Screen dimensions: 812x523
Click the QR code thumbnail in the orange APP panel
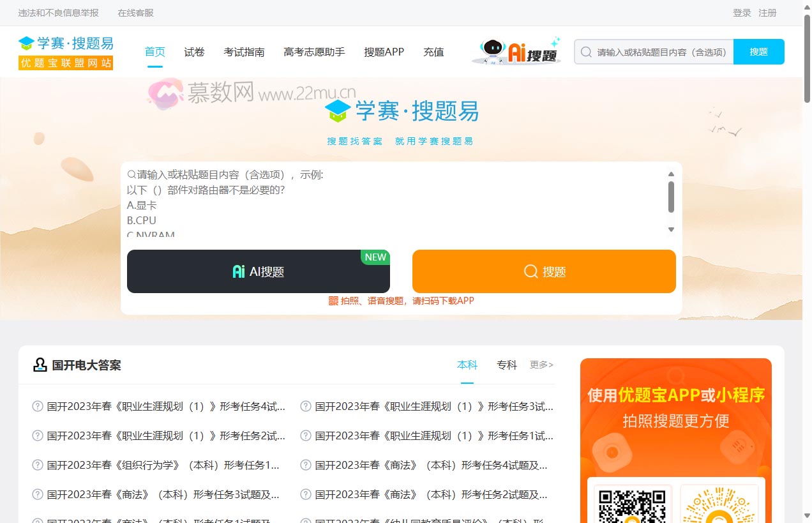pyautogui.click(x=631, y=508)
